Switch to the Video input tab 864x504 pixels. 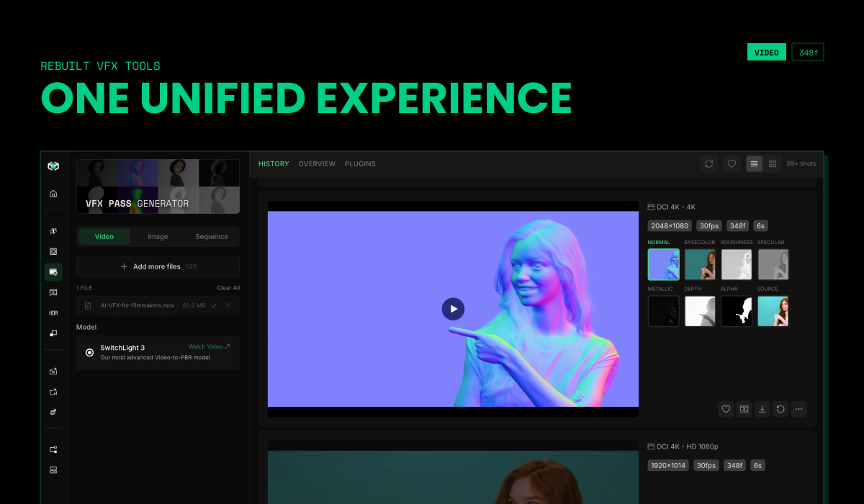click(104, 236)
